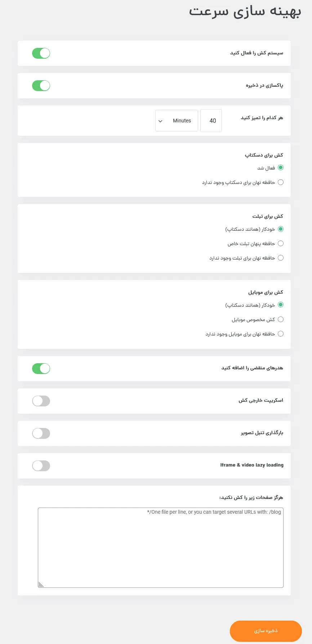Select the desktop cache 'فعال شد' radio

coord(281,168)
